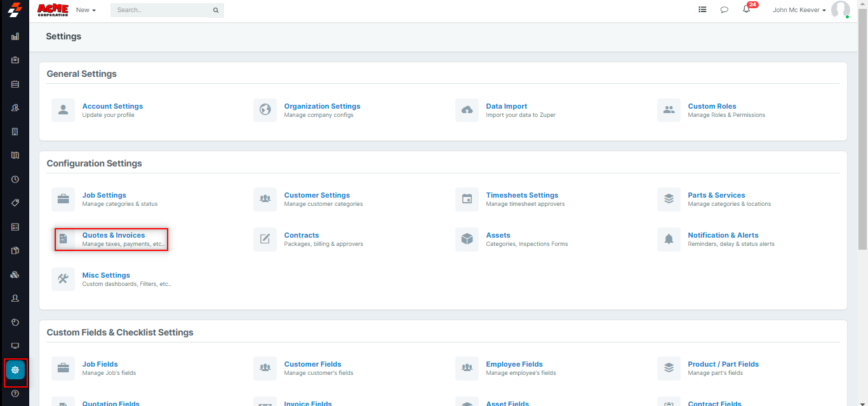Click the help question mark icon
The image size is (868, 406).
click(15, 394)
